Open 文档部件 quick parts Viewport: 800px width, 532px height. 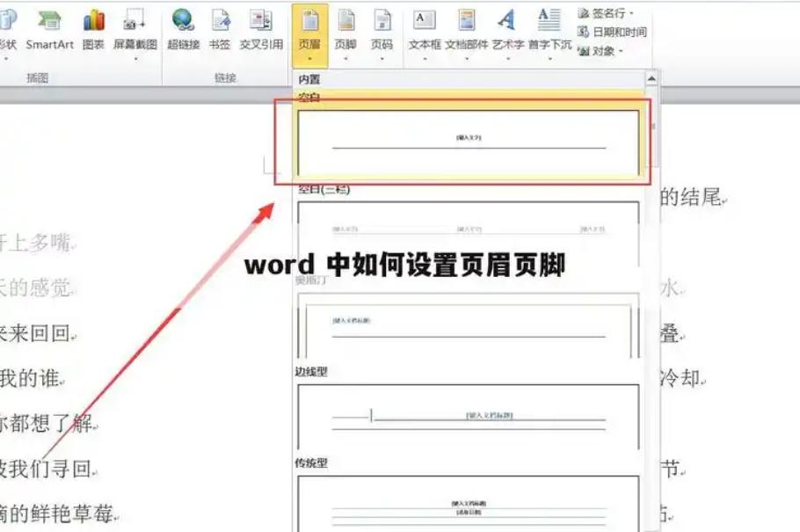pyautogui.click(x=466, y=34)
